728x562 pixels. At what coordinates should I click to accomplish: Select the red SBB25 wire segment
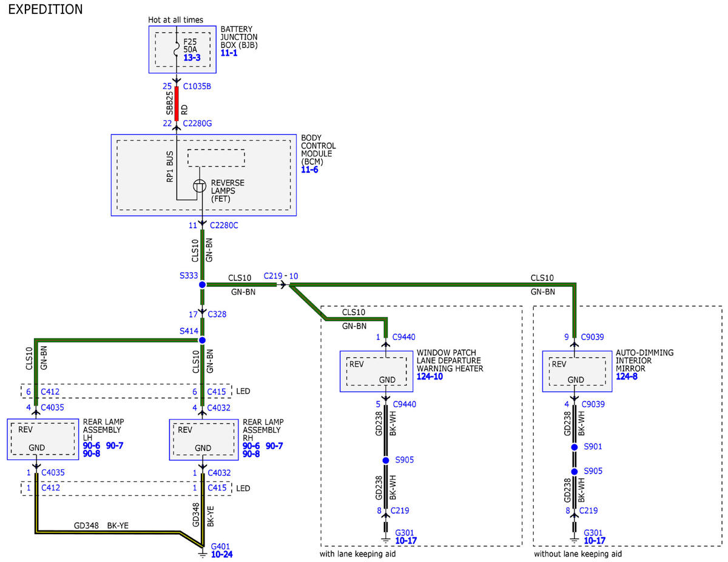coord(177,104)
